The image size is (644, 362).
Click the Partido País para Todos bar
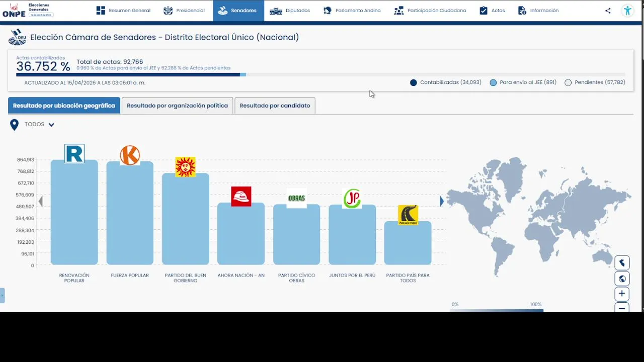click(x=408, y=243)
